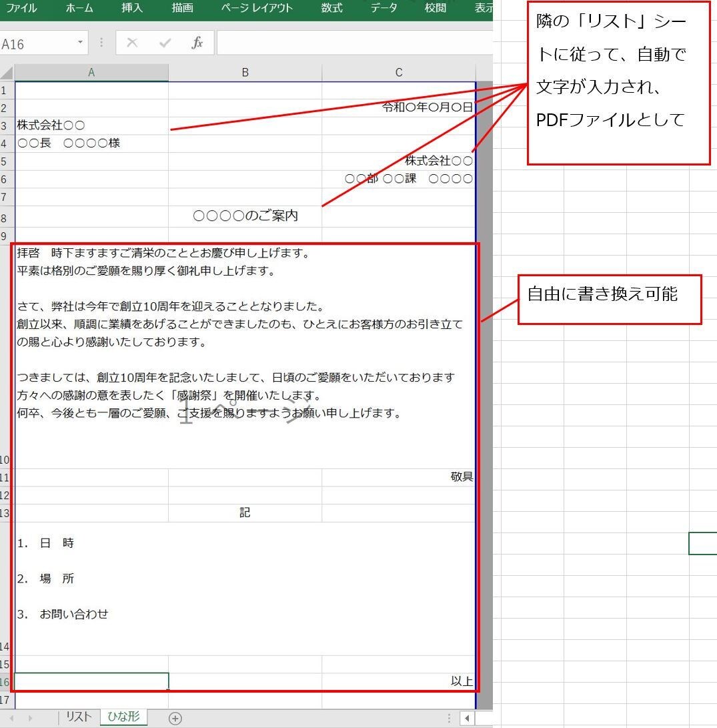This screenshot has width=717, height=728.
Task: Select cell 〇〇部 〇〇課 〇〇〇〇
Action: click(399, 179)
